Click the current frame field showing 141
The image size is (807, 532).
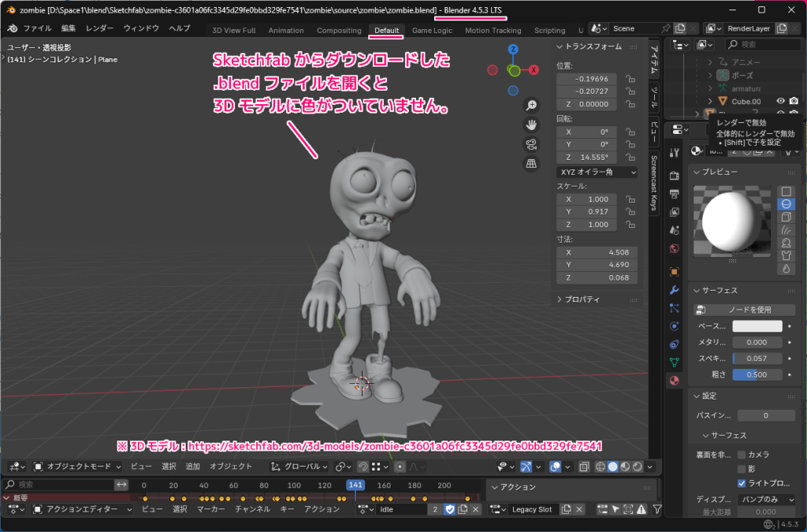pyautogui.click(x=355, y=486)
